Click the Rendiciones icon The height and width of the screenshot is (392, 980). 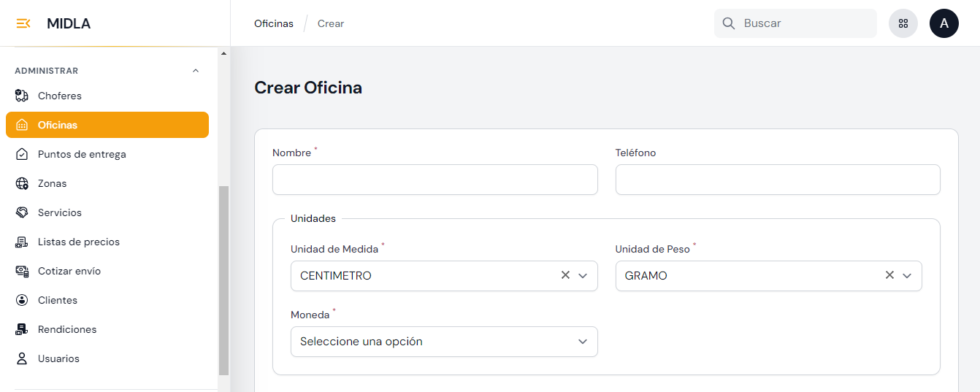(22, 329)
